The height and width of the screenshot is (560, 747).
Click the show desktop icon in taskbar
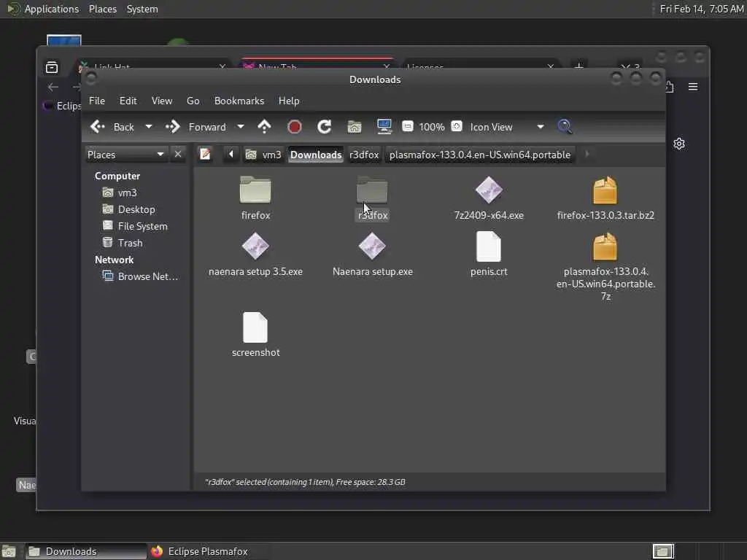point(9,551)
